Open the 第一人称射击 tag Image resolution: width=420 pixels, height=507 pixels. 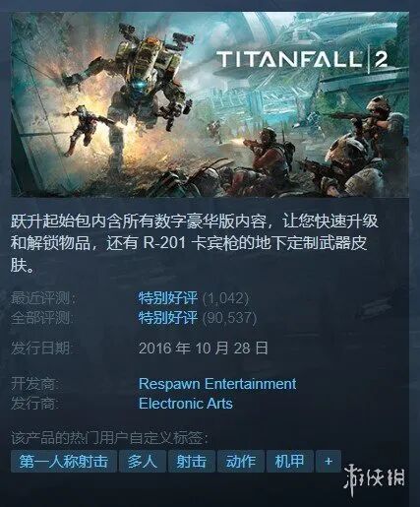coord(64,462)
